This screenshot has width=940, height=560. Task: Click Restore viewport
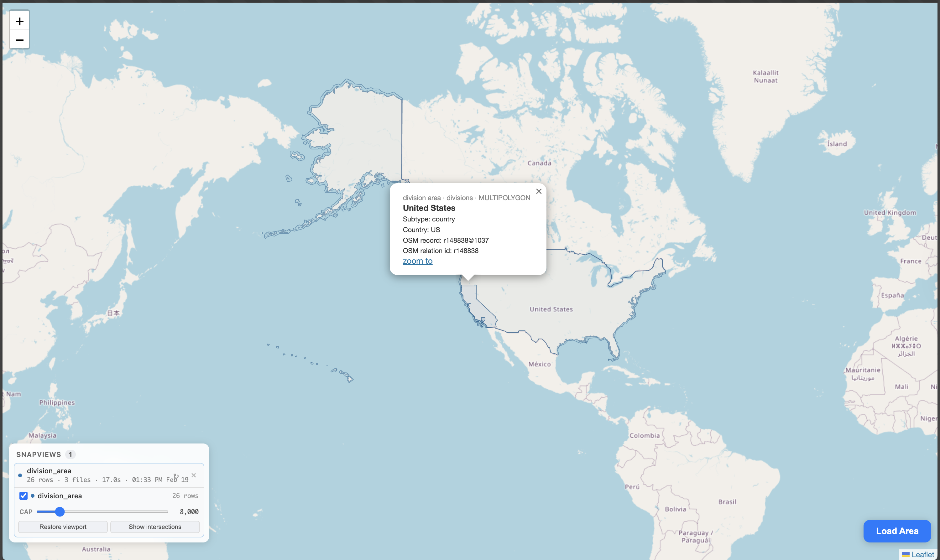[63, 527]
